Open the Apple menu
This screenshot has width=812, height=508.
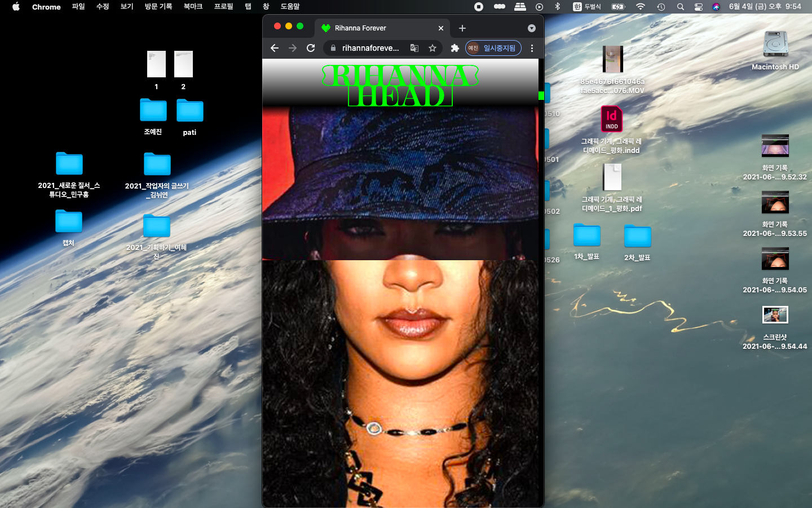[x=16, y=7]
